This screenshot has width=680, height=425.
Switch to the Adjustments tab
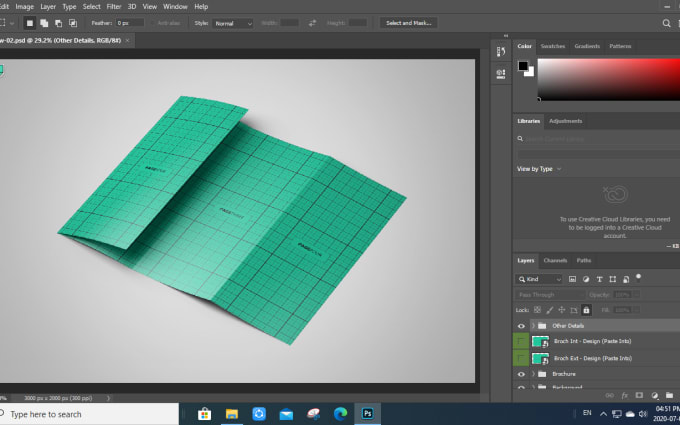[566, 121]
